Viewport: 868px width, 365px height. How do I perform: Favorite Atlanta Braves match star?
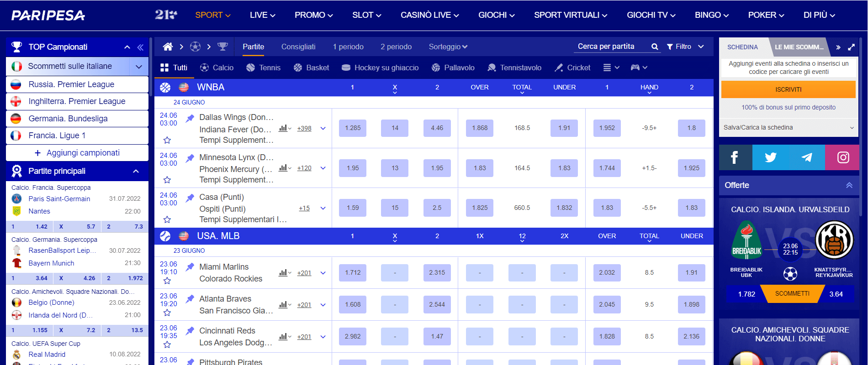pyautogui.click(x=167, y=313)
